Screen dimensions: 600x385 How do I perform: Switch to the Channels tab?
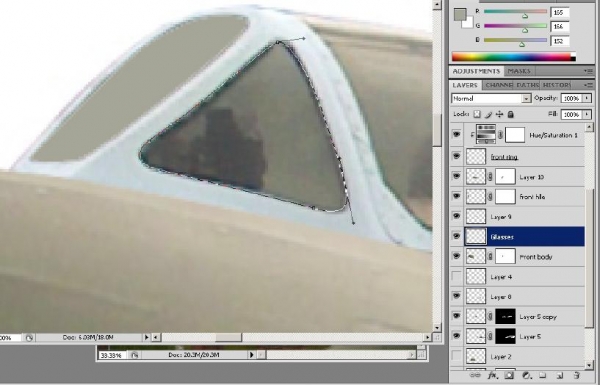click(x=499, y=85)
